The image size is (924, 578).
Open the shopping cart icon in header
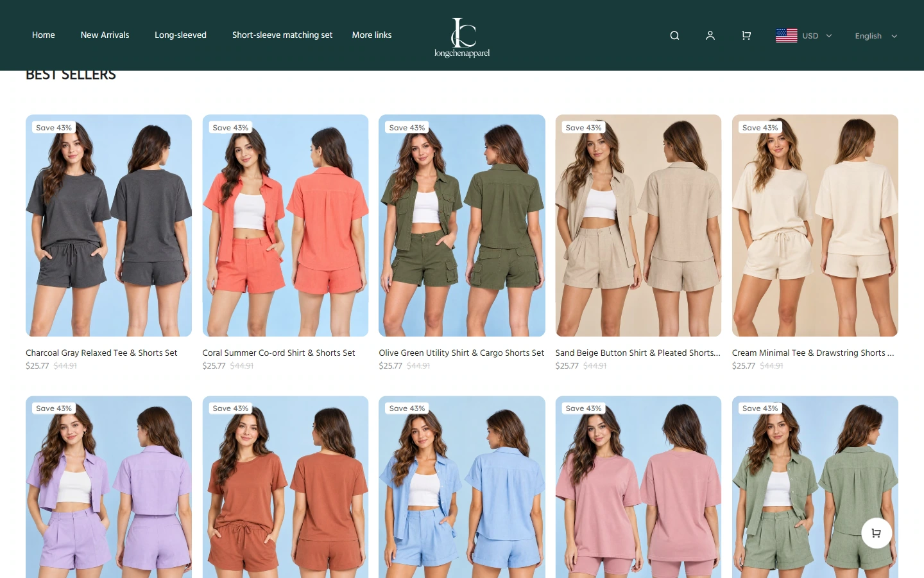pyautogui.click(x=746, y=35)
